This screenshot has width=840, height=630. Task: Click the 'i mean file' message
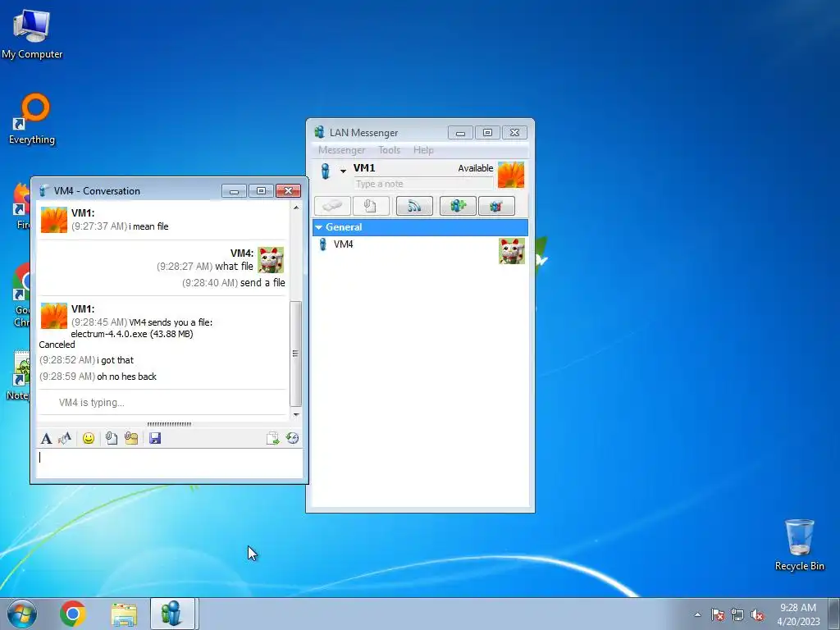(x=149, y=226)
